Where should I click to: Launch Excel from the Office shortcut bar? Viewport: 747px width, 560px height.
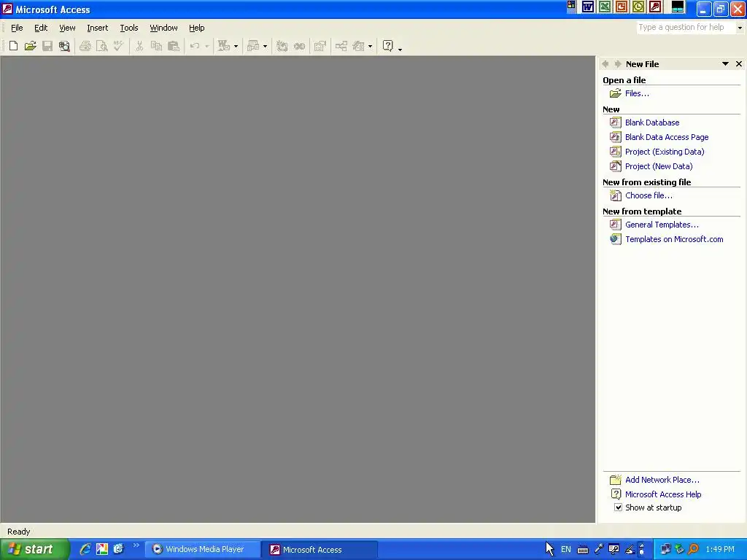coord(605,7)
